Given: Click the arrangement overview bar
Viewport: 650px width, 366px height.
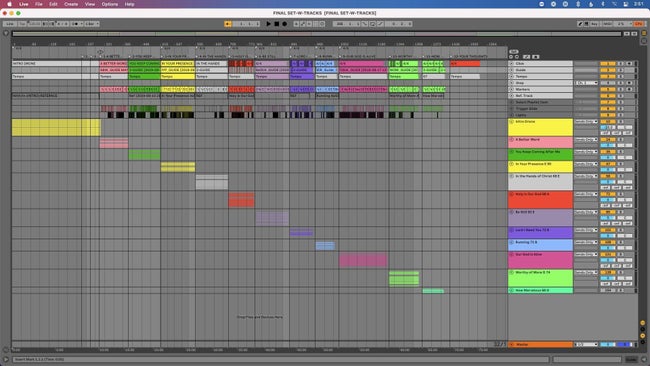Looking at the screenshot, I should pos(317,34).
